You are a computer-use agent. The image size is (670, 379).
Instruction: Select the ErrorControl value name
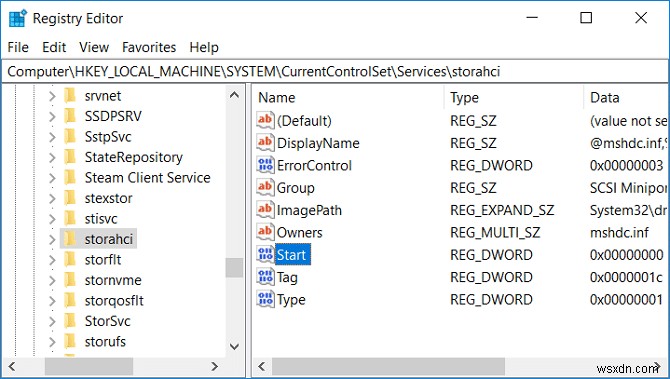point(314,165)
